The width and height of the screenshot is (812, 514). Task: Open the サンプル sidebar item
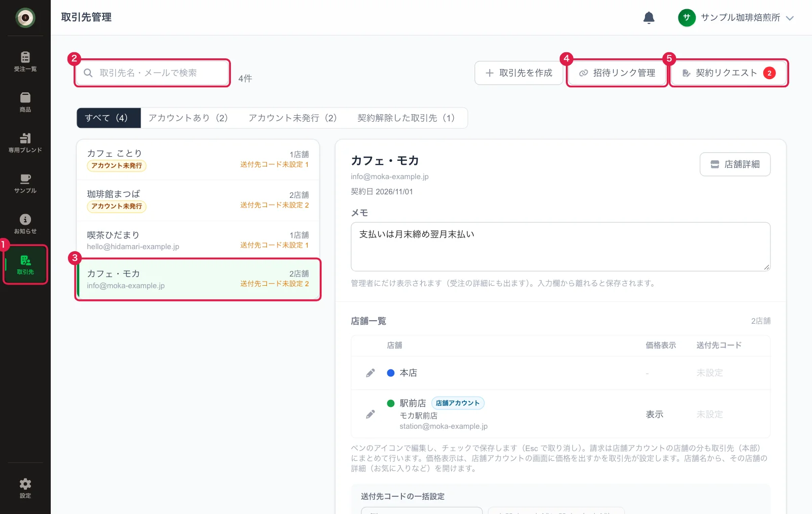coord(25,183)
